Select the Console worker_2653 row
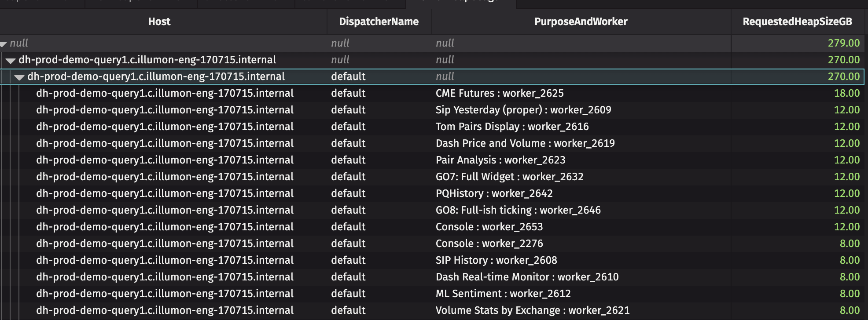Image resolution: width=868 pixels, height=320 pixels. [489, 227]
